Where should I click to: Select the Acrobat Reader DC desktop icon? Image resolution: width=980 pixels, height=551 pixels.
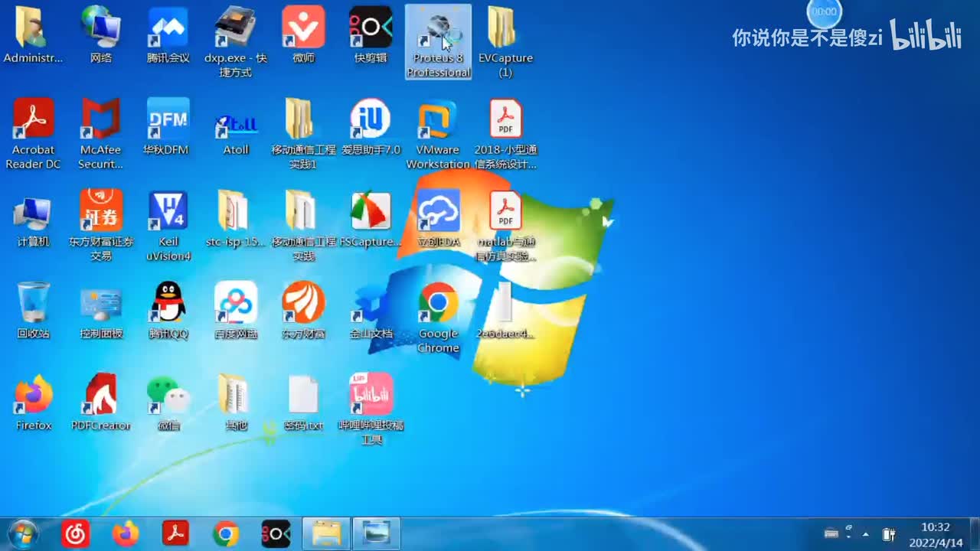pos(33,133)
